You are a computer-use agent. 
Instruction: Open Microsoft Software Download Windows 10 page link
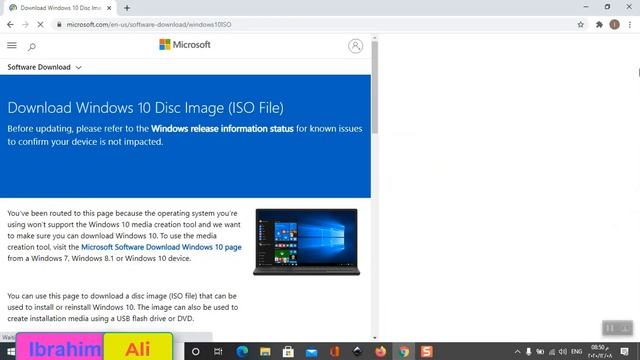click(161, 247)
